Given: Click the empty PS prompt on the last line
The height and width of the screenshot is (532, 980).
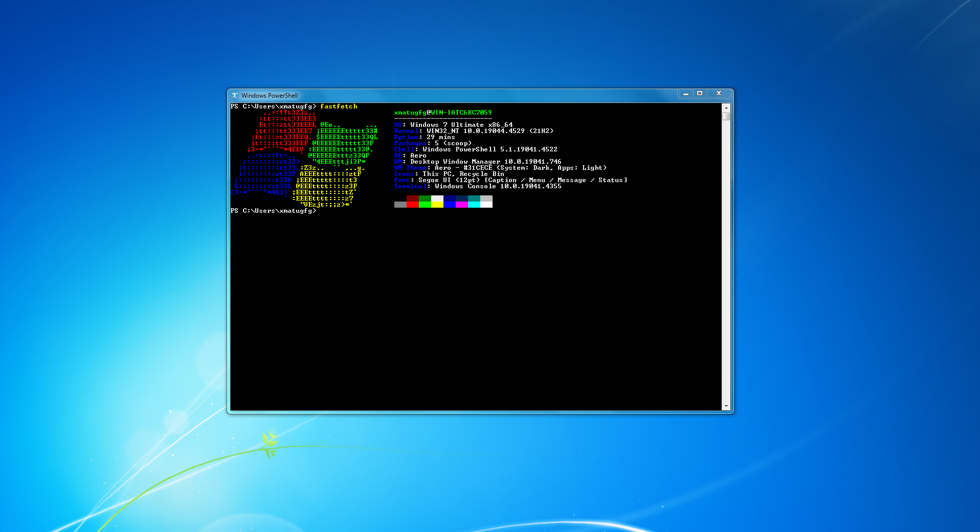Looking at the screenshot, I should (273, 211).
